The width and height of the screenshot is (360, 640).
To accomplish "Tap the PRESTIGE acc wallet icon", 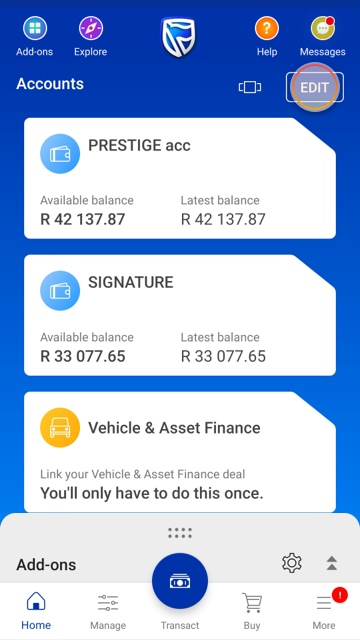I will (60, 154).
